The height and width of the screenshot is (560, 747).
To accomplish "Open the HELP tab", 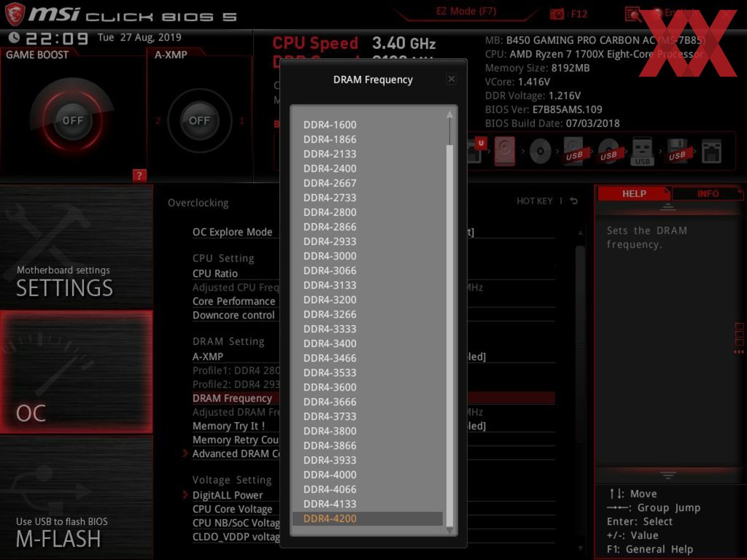I will tap(634, 194).
